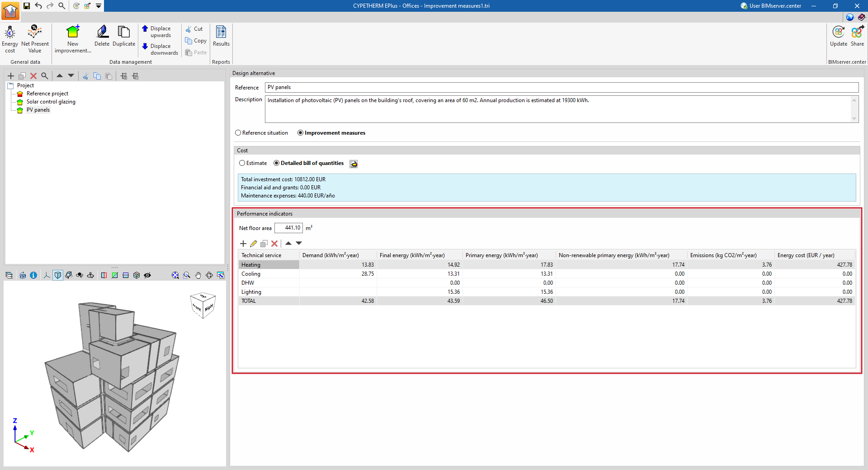Click the Duplicate icon in ribbon
The width and height of the screenshot is (868, 470).
click(x=124, y=36)
